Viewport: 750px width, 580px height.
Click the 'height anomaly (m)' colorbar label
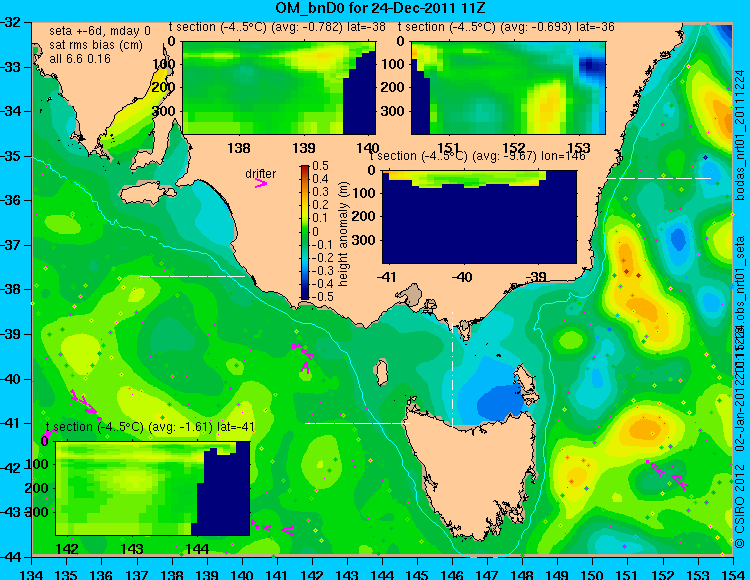coord(343,234)
